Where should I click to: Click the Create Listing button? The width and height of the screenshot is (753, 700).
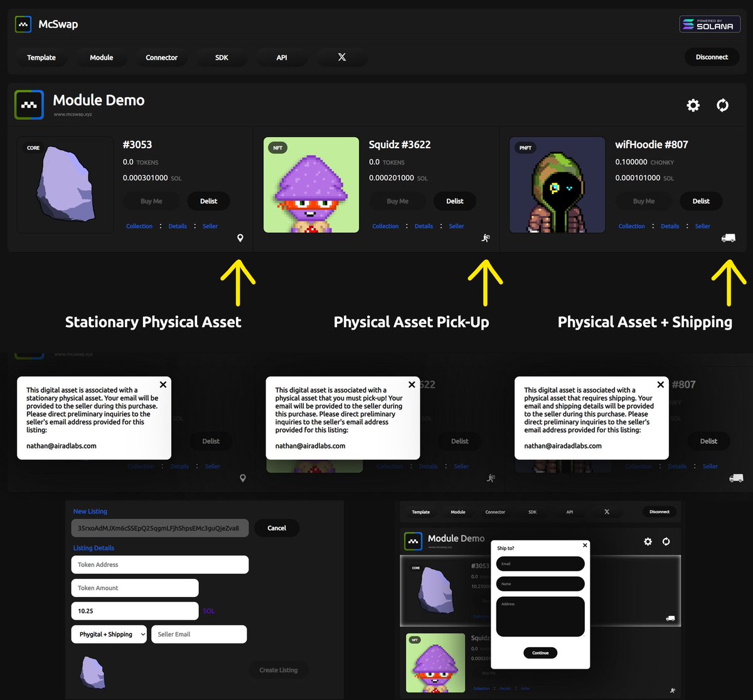point(279,670)
